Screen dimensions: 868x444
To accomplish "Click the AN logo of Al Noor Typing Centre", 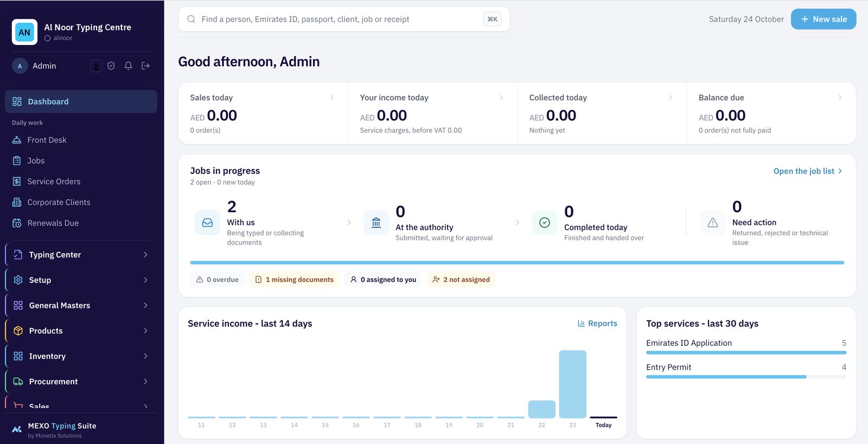I will [x=24, y=32].
